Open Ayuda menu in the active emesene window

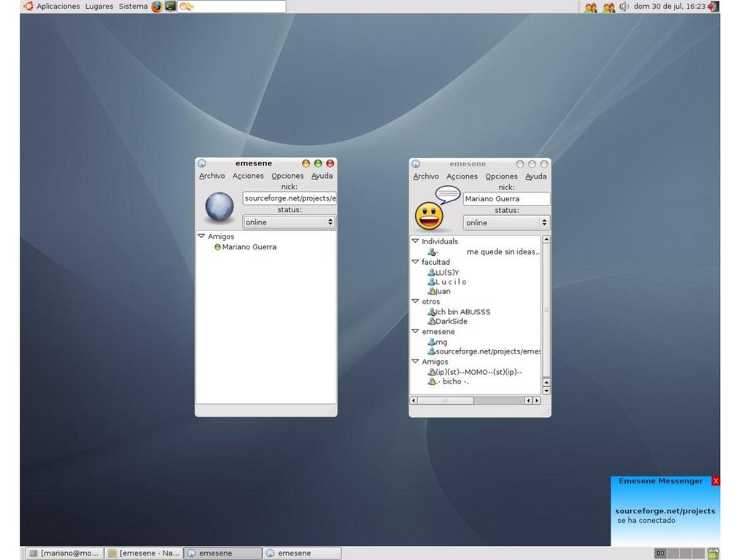(322, 176)
